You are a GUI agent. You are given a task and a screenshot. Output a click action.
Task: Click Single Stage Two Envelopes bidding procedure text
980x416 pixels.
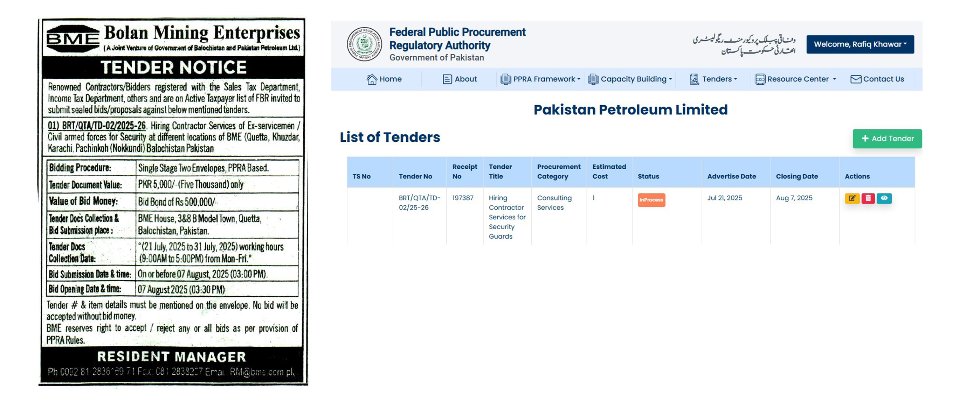[203, 168]
